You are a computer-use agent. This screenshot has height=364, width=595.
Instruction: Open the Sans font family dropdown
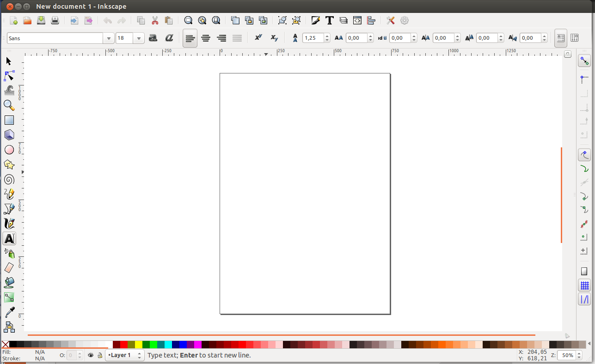click(x=109, y=38)
